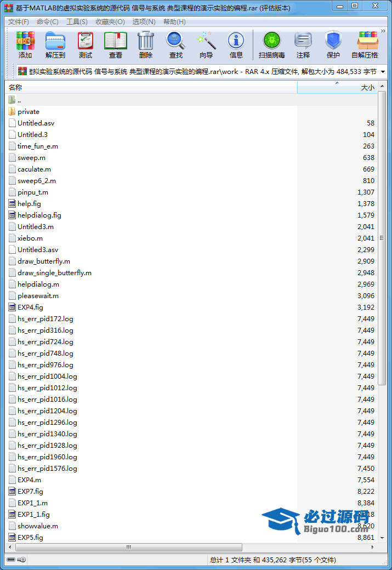Image resolution: width=392 pixels, height=570 pixels.
Task: Open the 工具(S) menu
Action: 77,22
